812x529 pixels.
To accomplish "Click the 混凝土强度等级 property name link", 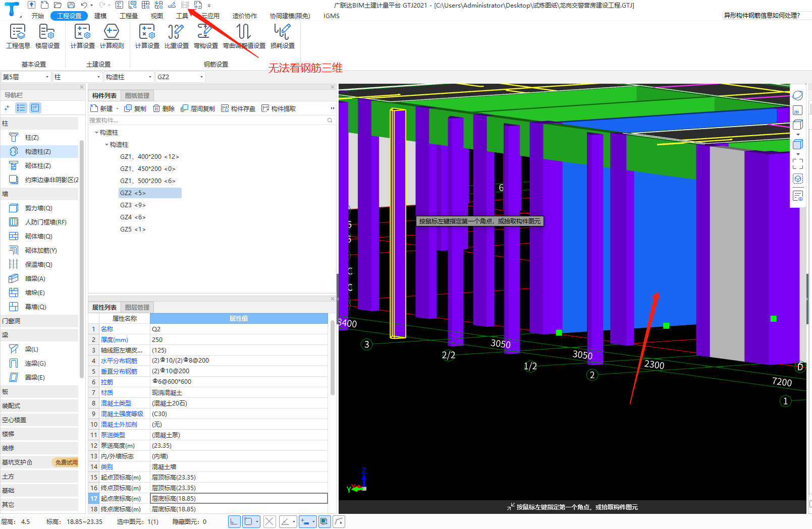I will [x=122, y=414].
